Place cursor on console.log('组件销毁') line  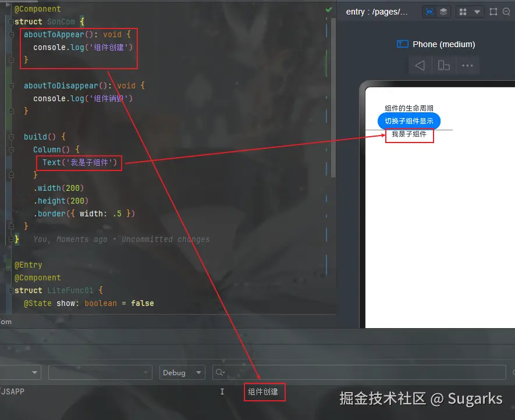pos(83,98)
